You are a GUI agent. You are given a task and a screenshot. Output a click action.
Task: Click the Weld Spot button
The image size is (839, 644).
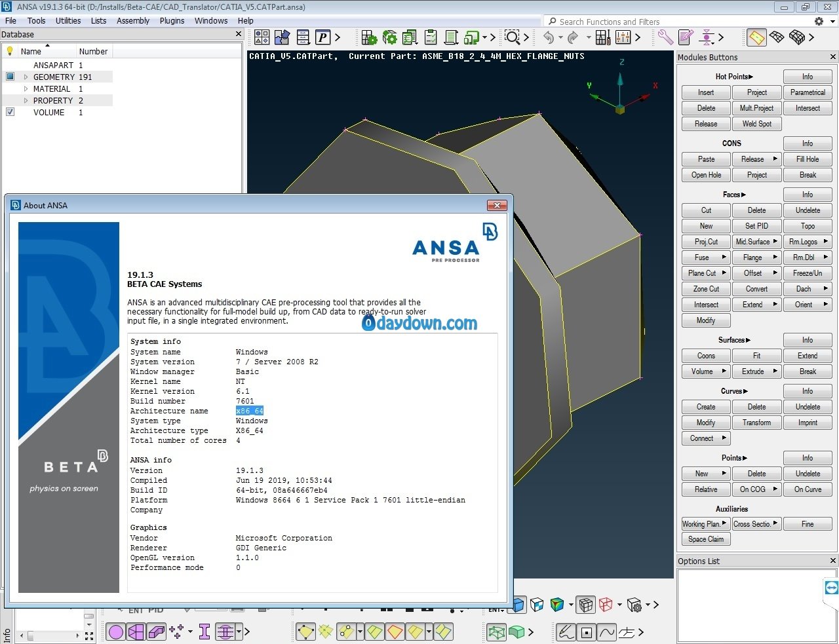click(x=757, y=124)
